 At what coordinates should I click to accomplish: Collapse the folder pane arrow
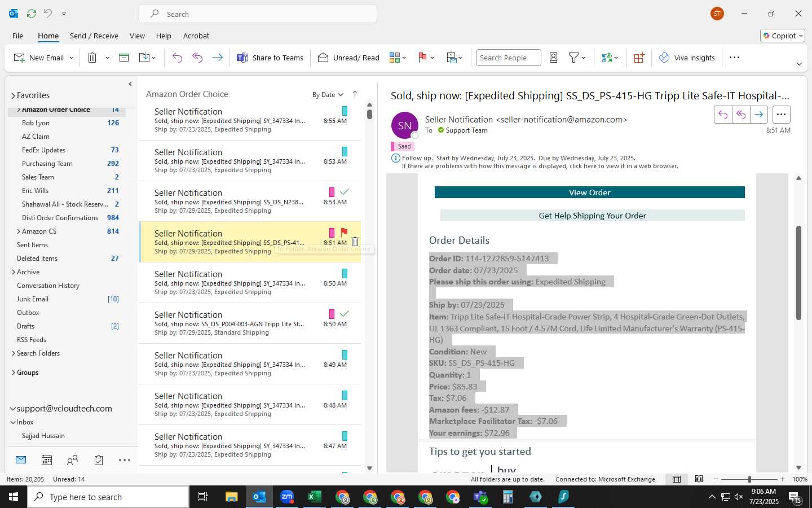pyautogui.click(x=130, y=84)
